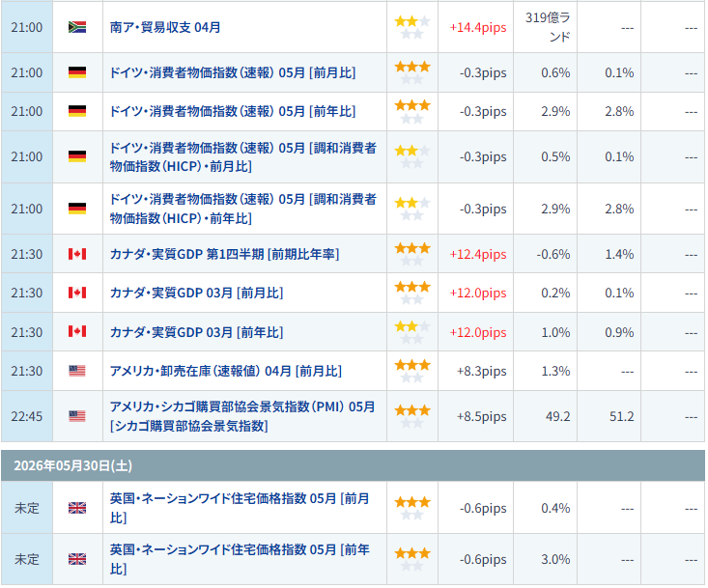Open カナダ・実質GDP 第1四半期 [前期比年率] link

(x=224, y=254)
